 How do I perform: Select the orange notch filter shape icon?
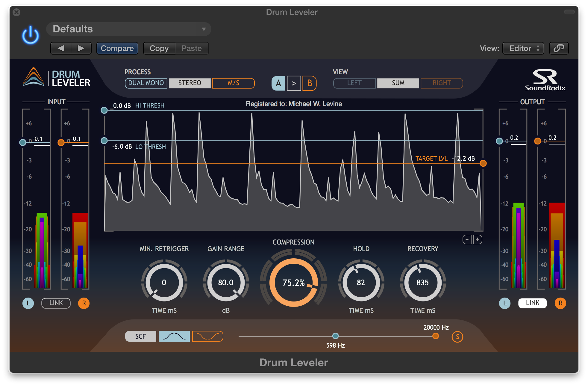(207, 336)
